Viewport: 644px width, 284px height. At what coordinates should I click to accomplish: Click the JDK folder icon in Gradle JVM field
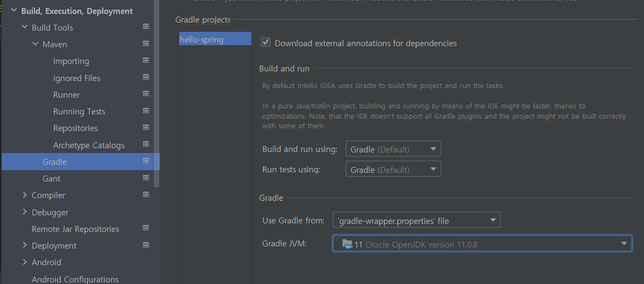tap(347, 244)
